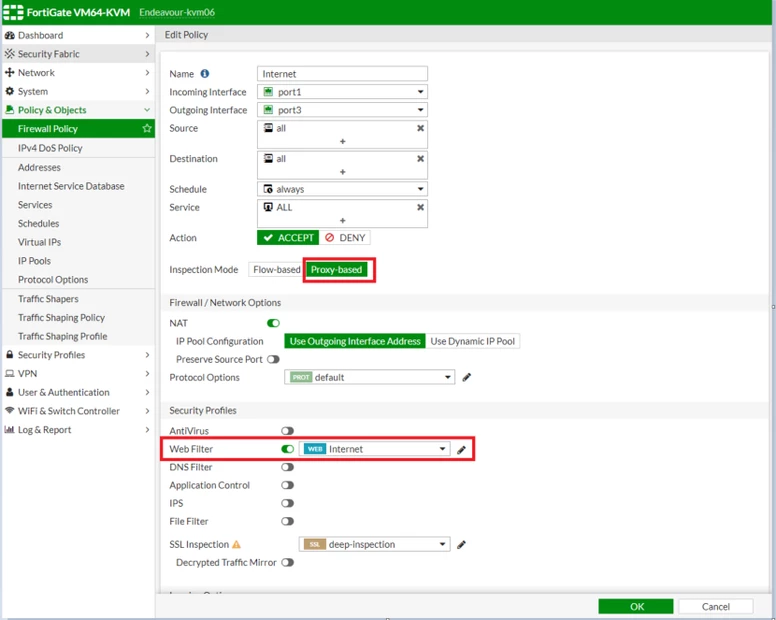Edit the SSL Inspection profile with pencil

461,545
